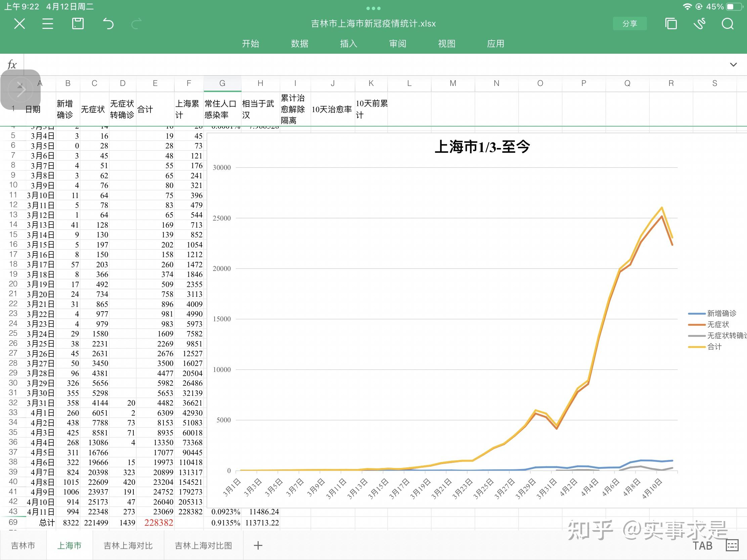This screenshot has width=747, height=560.
Task: Open the 插入 menu tab
Action: (349, 44)
